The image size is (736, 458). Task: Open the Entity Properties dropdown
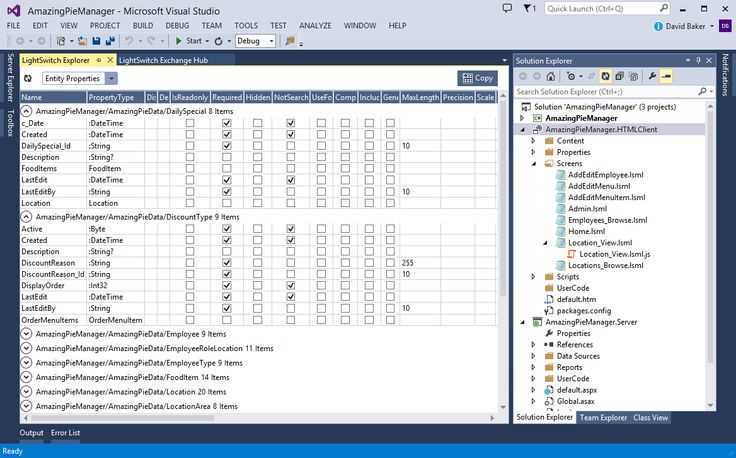[x=111, y=78]
